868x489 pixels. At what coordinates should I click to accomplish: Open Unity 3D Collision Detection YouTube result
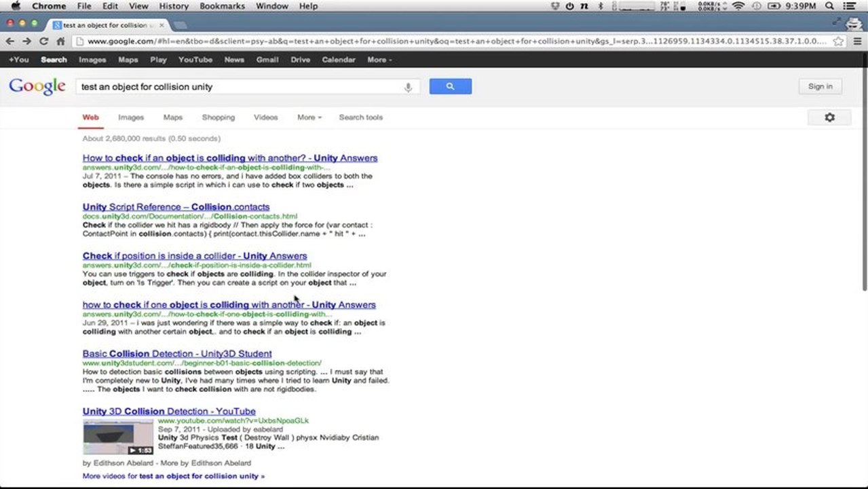[169, 412]
